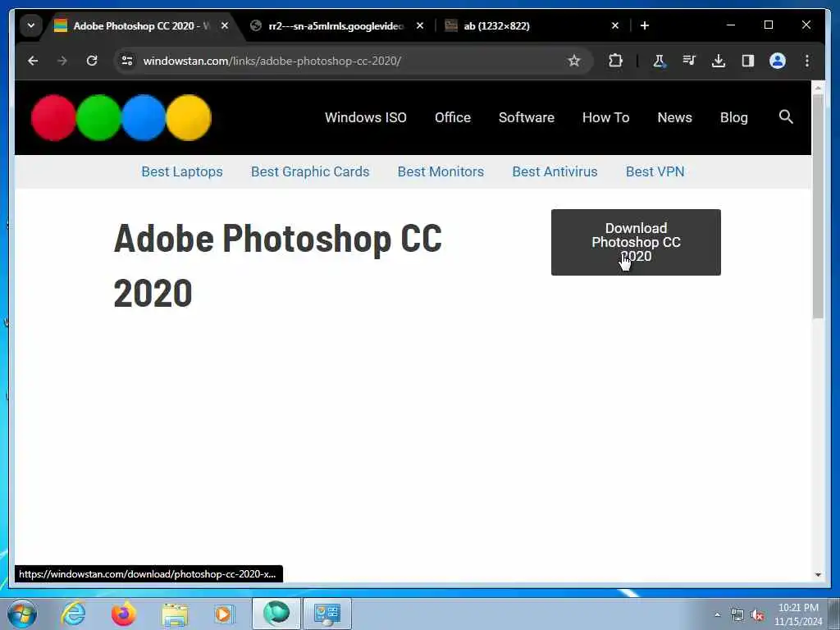840x630 pixels.
Task: Open the Blog menu item
Action: [733, 118]
